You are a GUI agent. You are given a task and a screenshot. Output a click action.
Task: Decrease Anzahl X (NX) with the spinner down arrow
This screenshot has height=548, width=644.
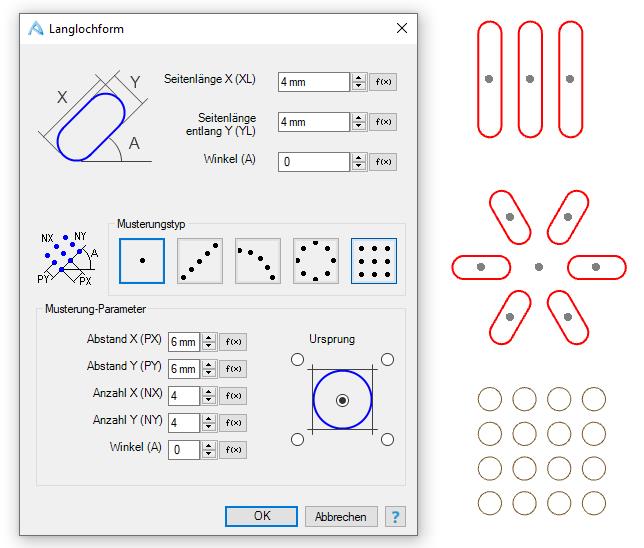click(x=209, y=400)
